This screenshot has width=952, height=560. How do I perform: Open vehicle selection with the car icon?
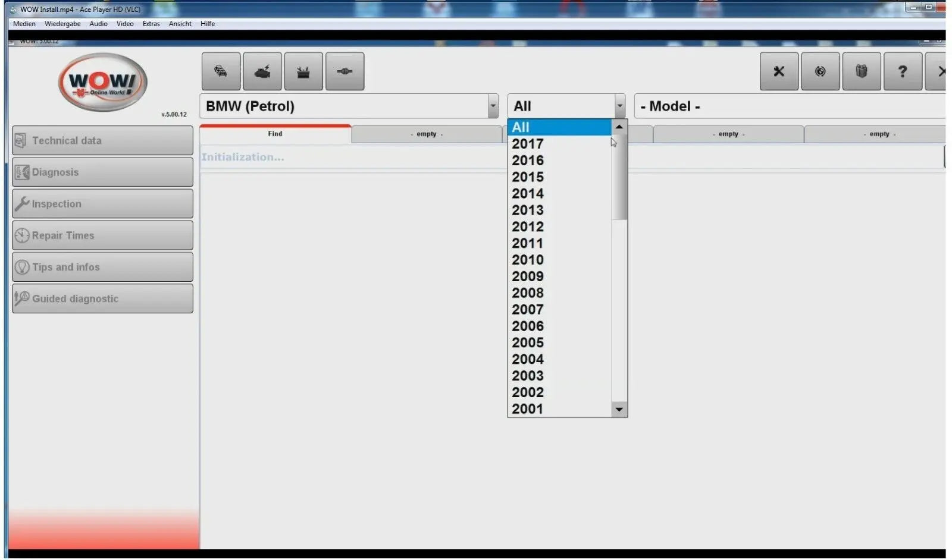[x=221, y=71]
